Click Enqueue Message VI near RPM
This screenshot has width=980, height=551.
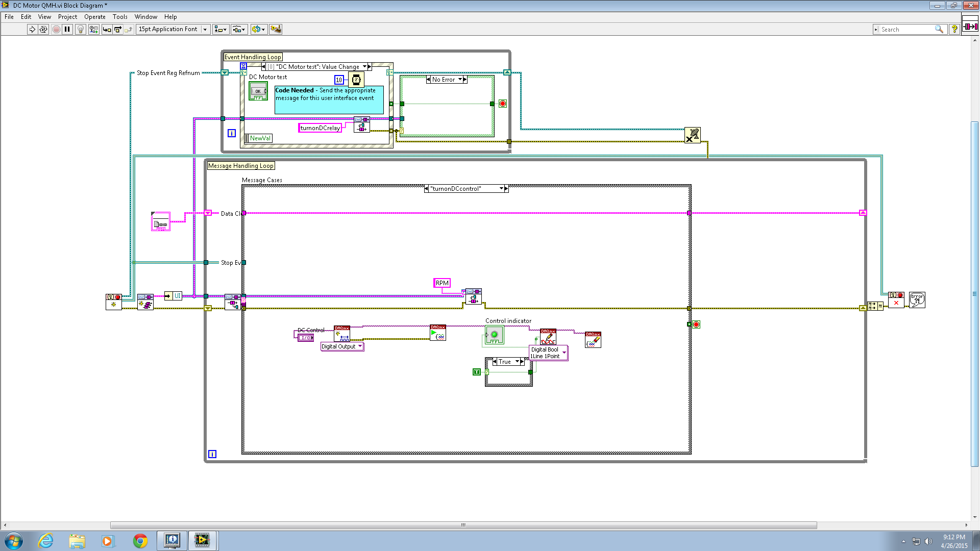pos(474,296)
